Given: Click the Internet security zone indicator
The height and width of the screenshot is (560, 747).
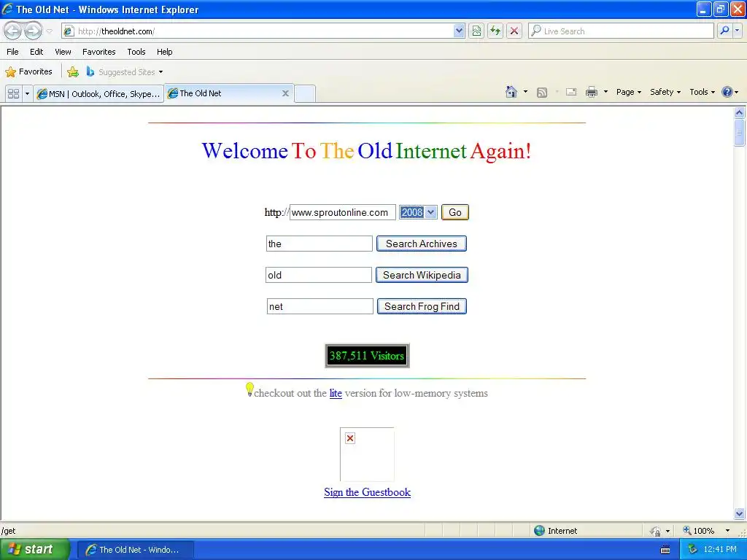Looking at the screenshot, I should point(555,531).
